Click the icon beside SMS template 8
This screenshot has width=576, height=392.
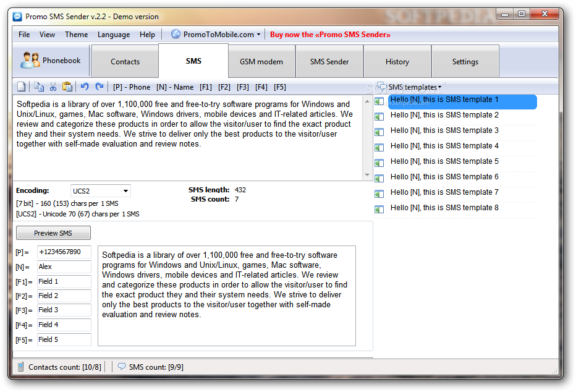pos(379,210)
